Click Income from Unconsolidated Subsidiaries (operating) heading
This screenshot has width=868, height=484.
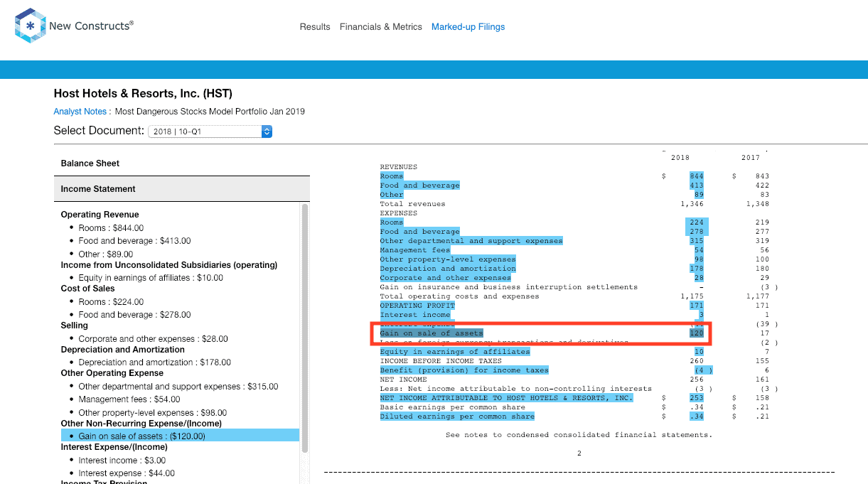tap(169, 265)
